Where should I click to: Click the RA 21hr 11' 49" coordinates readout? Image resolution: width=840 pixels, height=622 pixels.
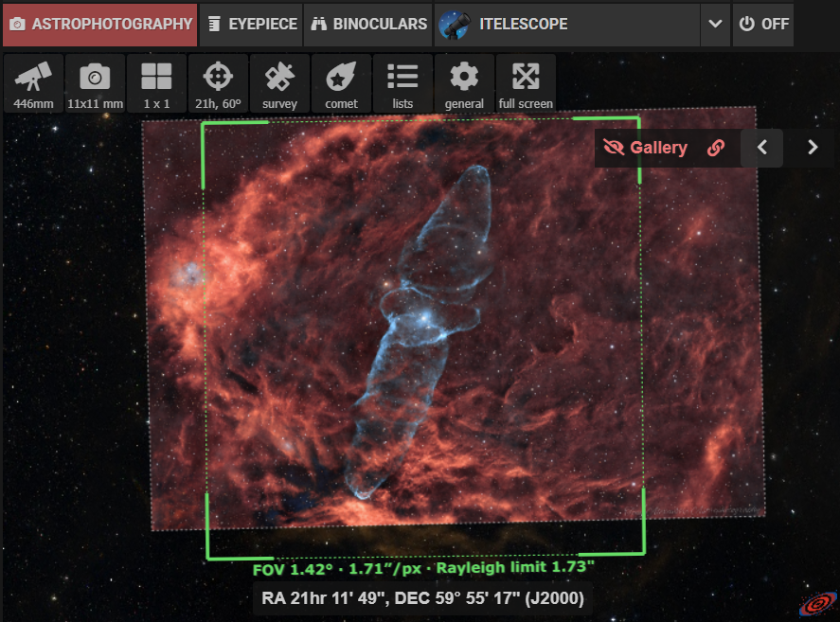[422, 598]
